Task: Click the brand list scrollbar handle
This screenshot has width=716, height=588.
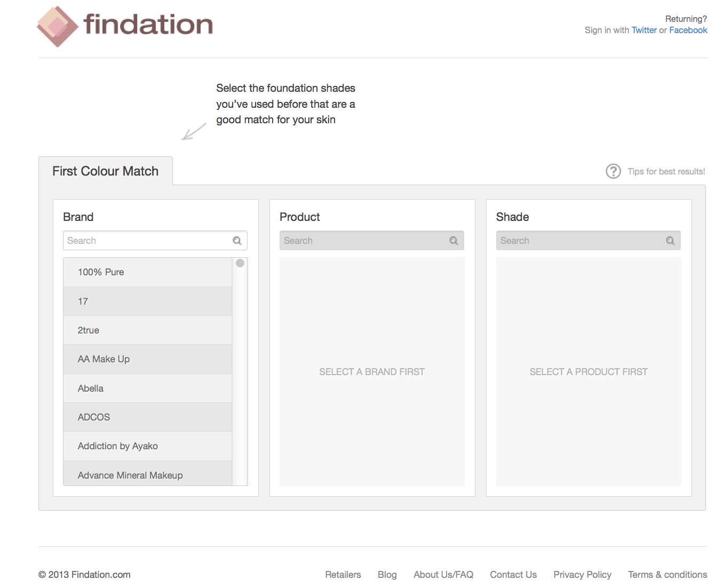Action: (240, 263)
